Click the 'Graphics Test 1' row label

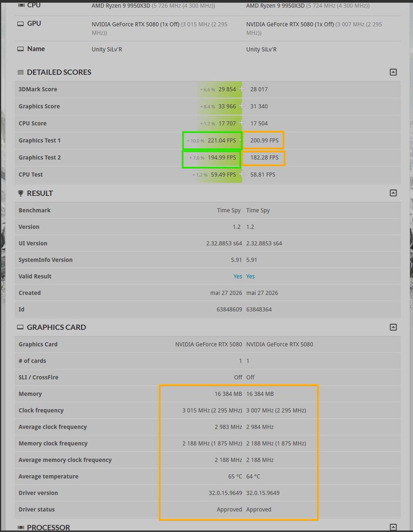pyautogui.click(x=39, y=141)
